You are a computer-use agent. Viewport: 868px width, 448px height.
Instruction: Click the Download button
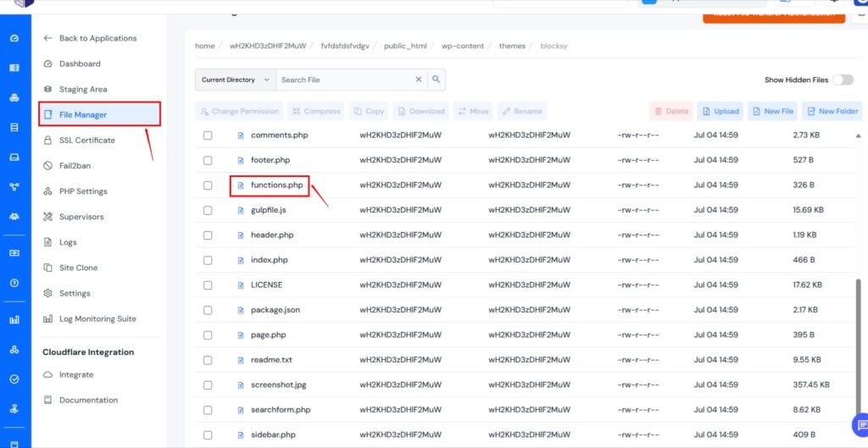pyautogui.click(x=420, y=111)
